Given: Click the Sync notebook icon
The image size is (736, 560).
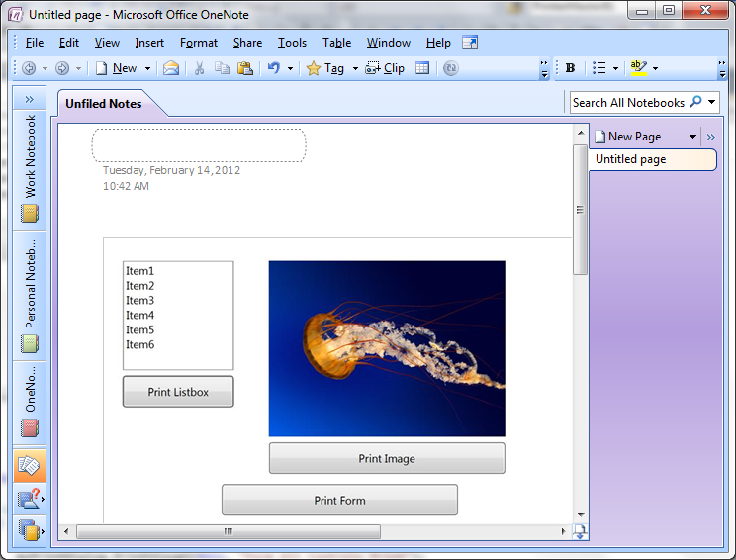Looking at the screenshot, I should (451, 68).
